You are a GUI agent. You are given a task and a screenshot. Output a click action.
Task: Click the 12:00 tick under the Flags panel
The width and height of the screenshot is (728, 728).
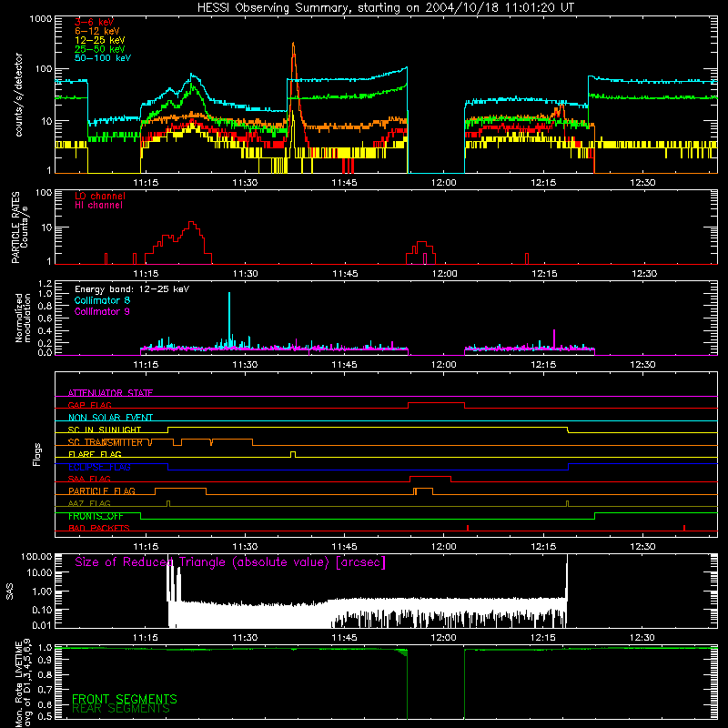point(443,547)
